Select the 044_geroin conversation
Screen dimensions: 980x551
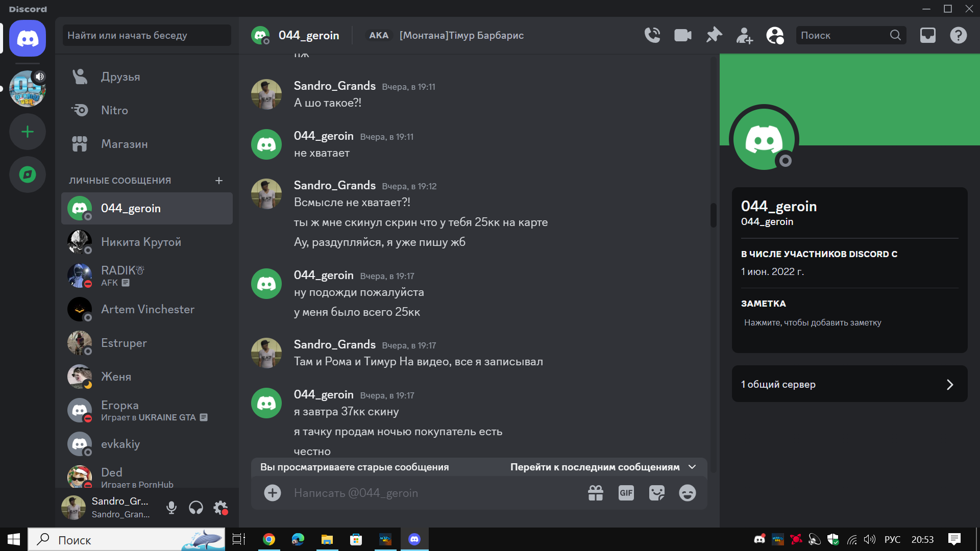[147, 208]
